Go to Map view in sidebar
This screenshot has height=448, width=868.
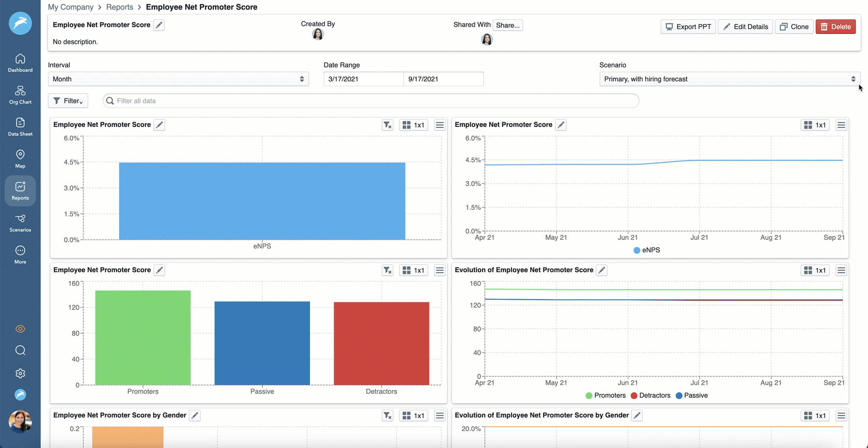pyautogui.click(x=20, y=159)
